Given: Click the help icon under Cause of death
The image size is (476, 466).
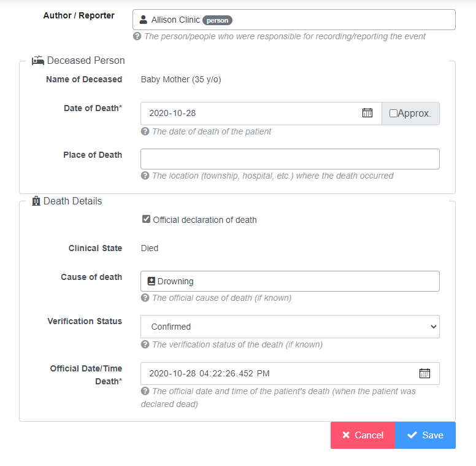Looking at the screenshot, I should (145, 298).
